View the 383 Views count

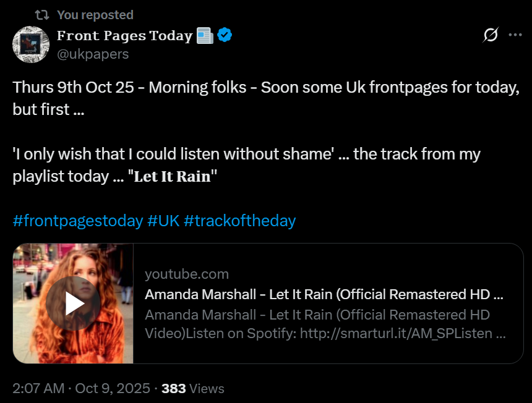click(192, 388)
